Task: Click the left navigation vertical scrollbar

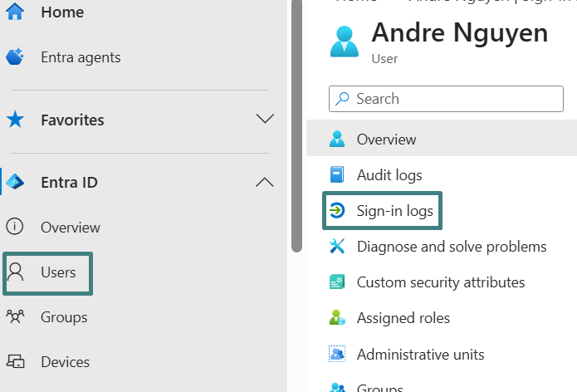Action: 296,125
